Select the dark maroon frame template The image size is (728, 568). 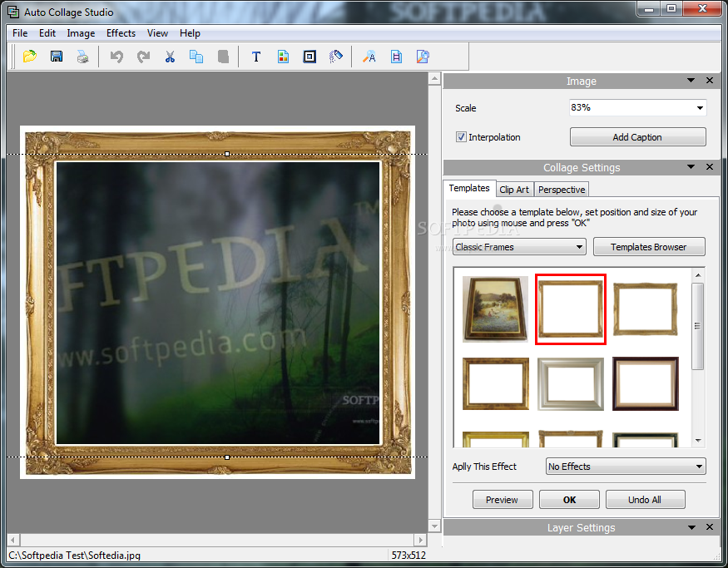[646, 383]
